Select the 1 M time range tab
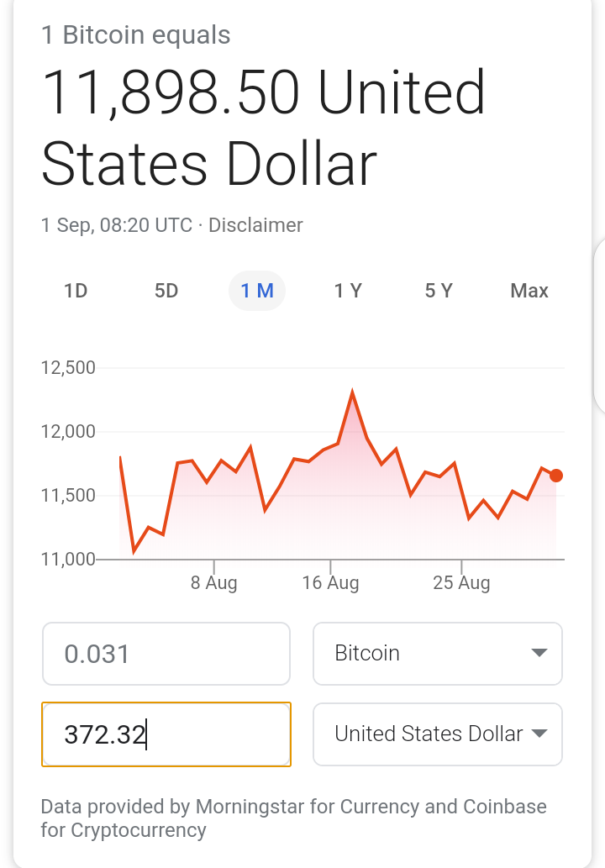 [x=257, y=291]
